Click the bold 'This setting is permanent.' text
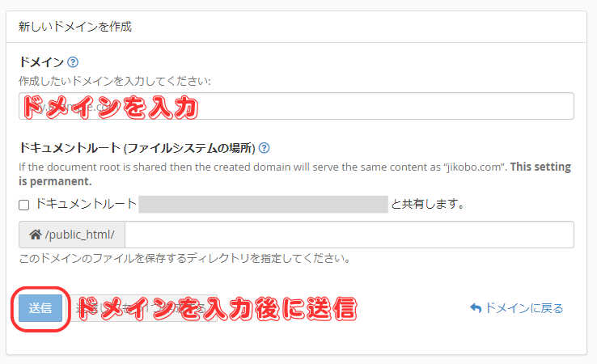Image resolution: width=597 pixels, height=364 pixels. coord(294,174)
